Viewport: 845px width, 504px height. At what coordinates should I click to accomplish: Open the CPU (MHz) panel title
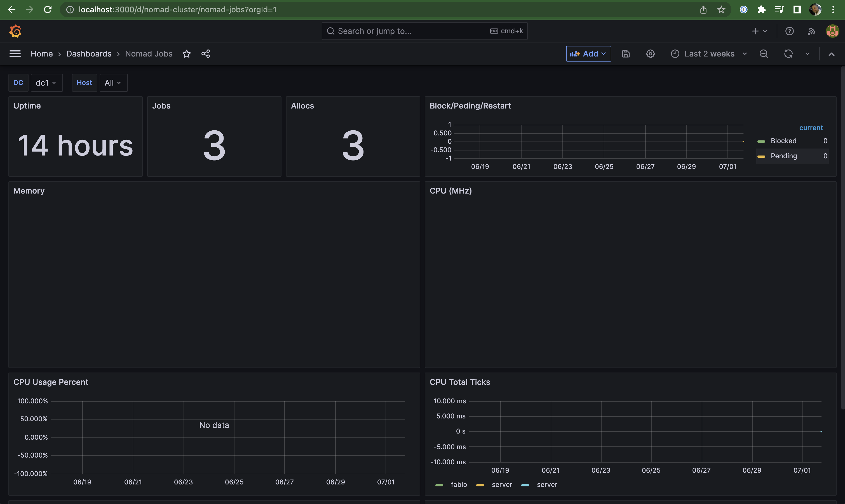[x=450, y=191]
